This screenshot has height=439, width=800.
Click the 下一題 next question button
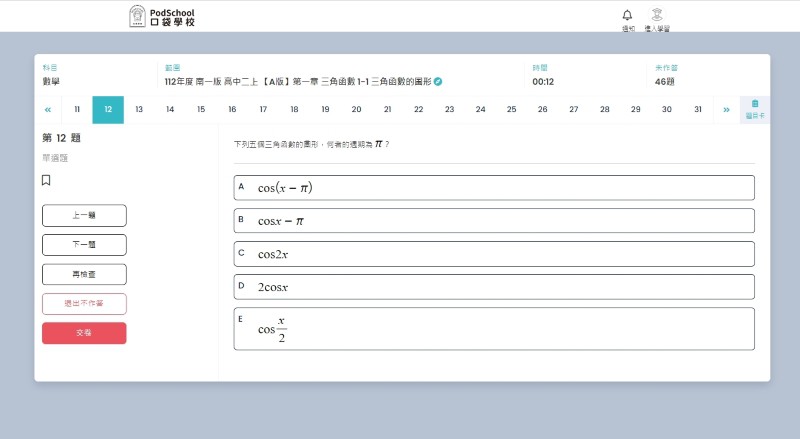84,245
